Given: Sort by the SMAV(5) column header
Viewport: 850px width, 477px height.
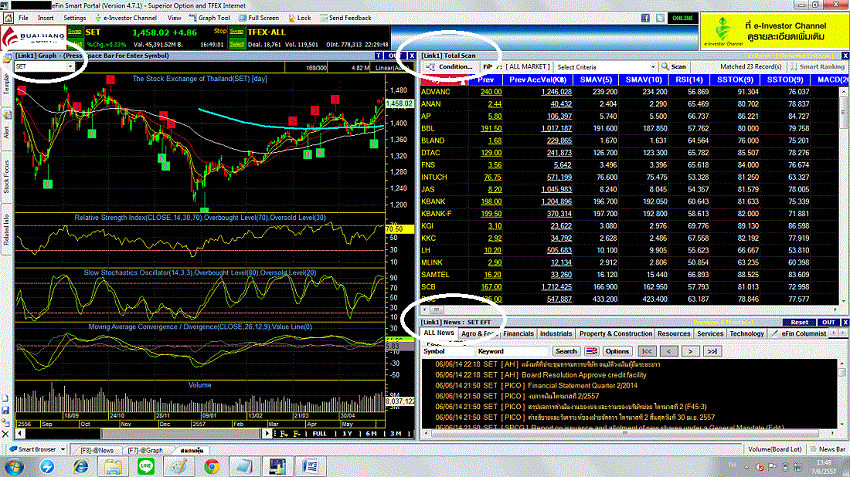Looking at the screenshot, I should tap(596, 80).
